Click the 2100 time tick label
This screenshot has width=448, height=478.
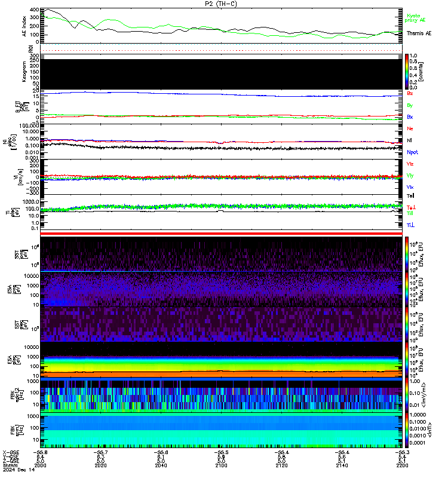(221, 465)
